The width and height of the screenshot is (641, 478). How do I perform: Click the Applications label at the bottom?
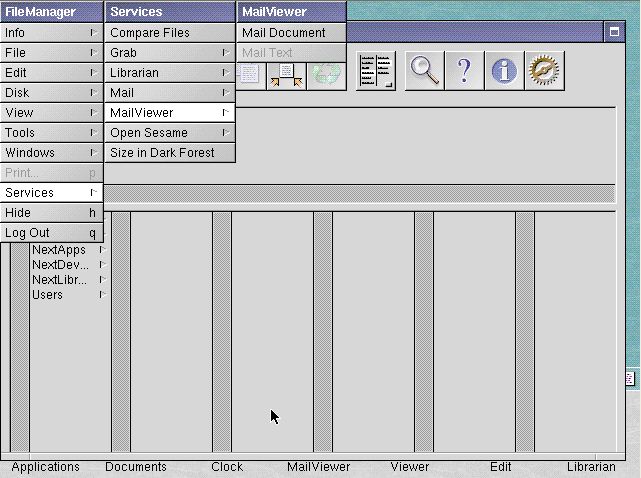[x=45, y=467]
